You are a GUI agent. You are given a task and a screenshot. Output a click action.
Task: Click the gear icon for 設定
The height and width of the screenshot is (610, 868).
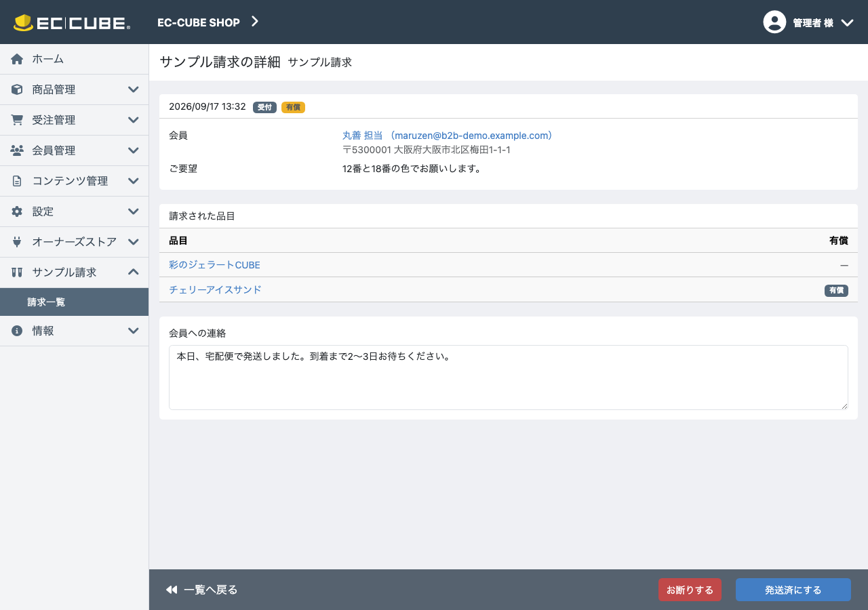click(17, 211)
